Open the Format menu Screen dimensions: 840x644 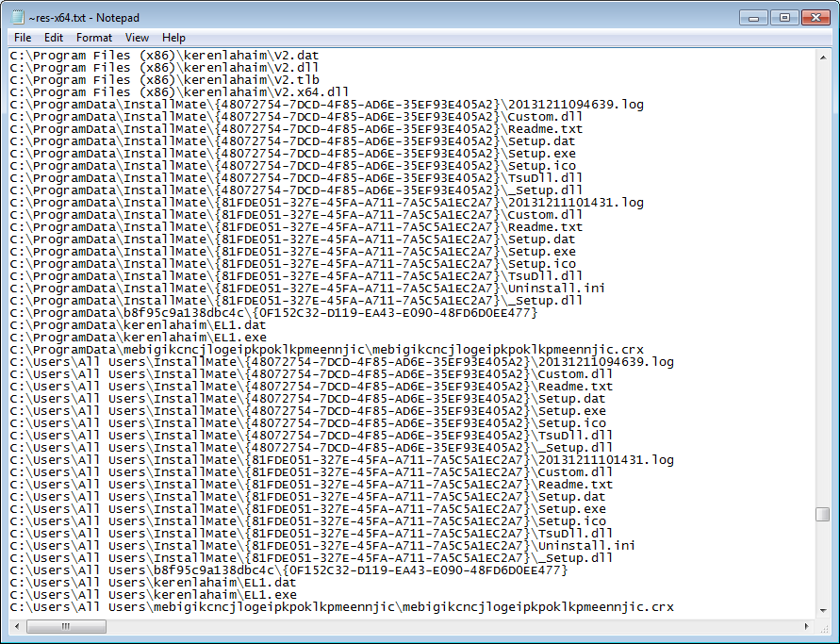click(x=94, y=38)
